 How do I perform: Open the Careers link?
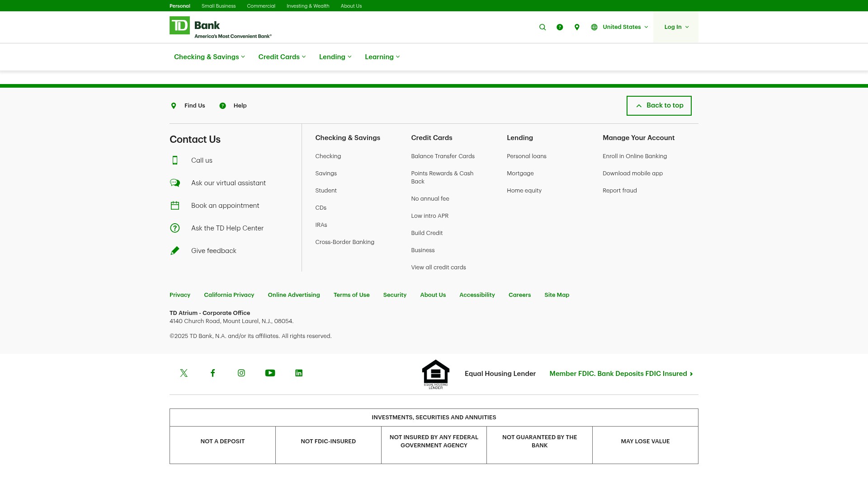click(519, 295)
